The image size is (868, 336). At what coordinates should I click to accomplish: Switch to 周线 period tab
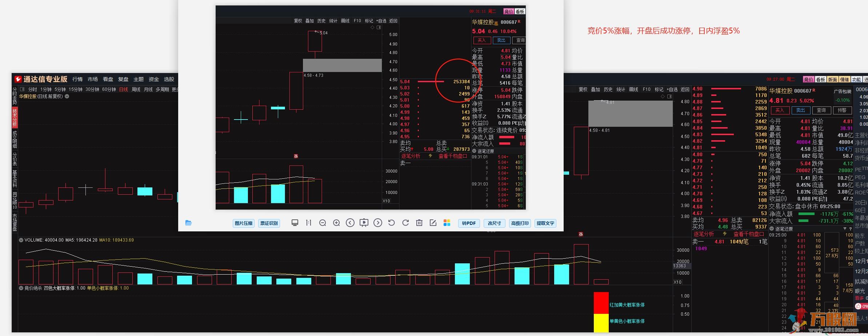(136, 89)
